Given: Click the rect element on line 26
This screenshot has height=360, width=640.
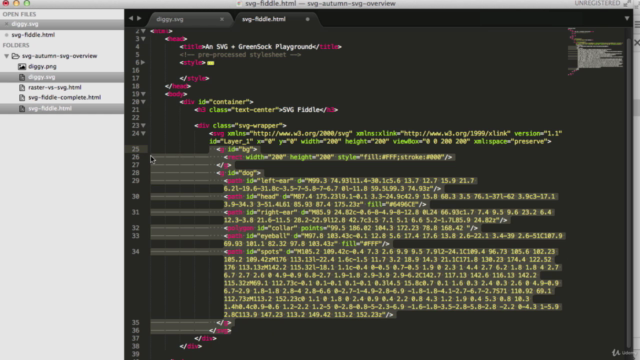Looking at the screenshot, I should [x=338, y=157].
